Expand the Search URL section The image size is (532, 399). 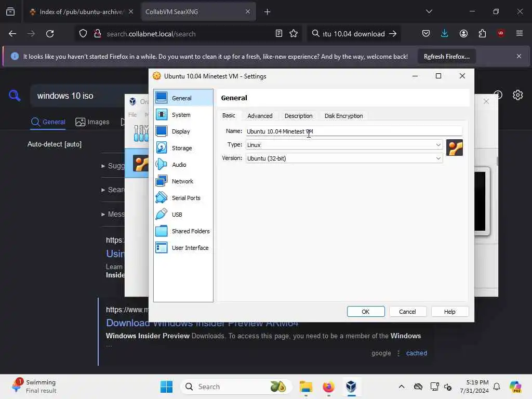click(113, 190)
